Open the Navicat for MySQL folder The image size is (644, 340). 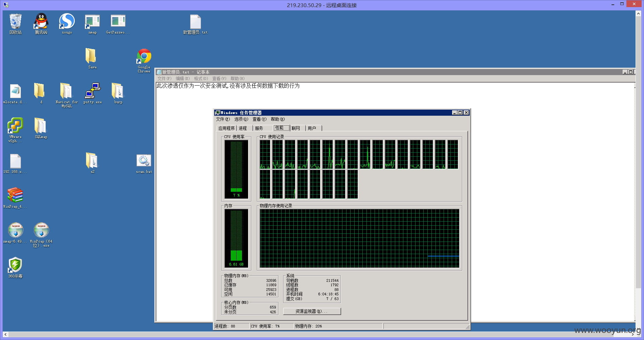pos(67,95)
